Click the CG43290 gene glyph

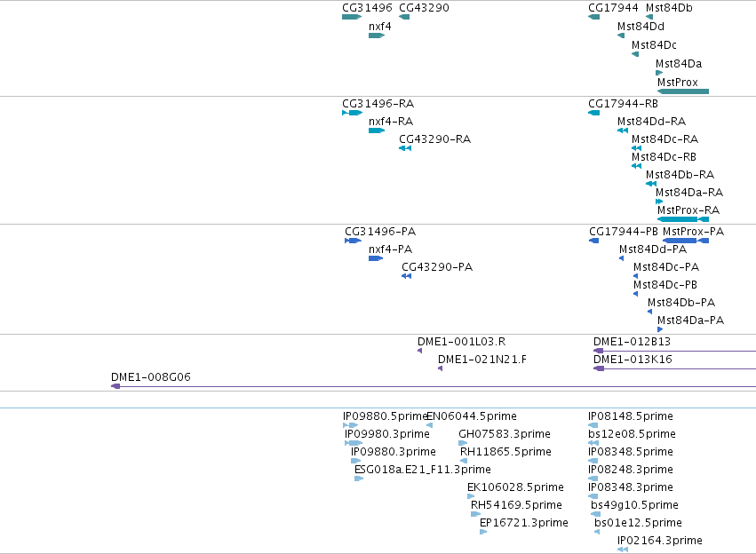404,17
